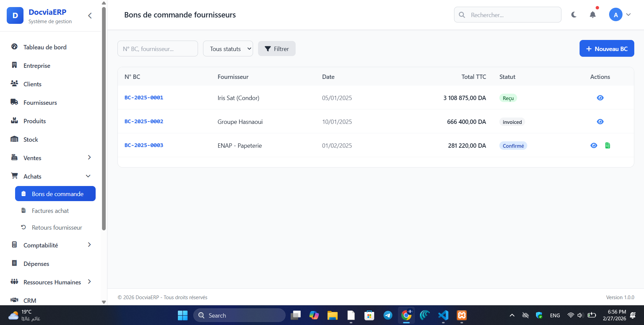Click the N° BC, fournisseur search field

(x=157, y=49)
